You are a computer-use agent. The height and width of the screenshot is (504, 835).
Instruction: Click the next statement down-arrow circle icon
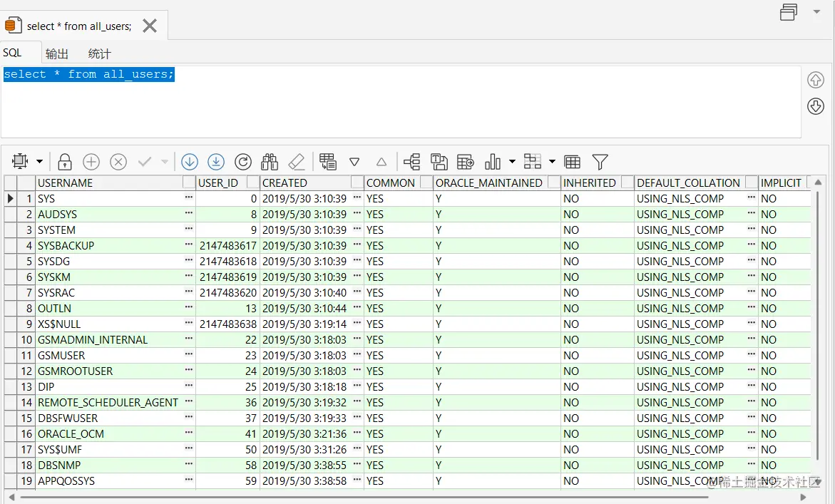[815, 106]
